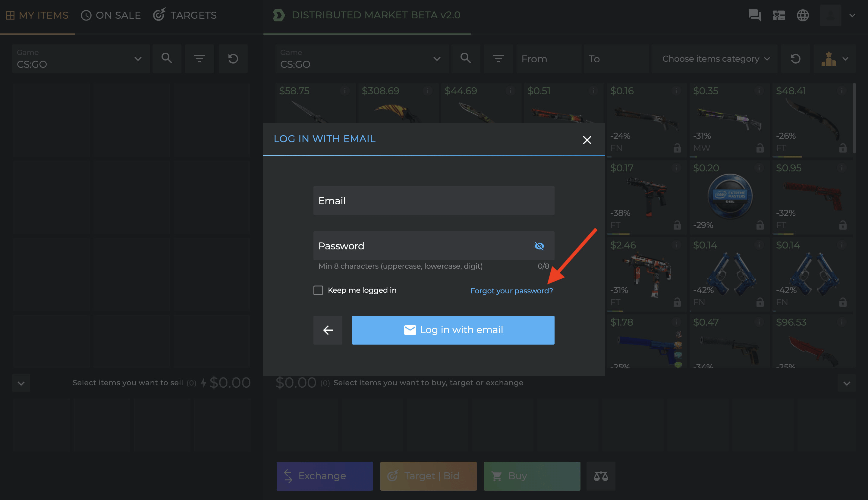Image resolution: width=868 pixels, height=500 pixels.
Task: Click the Log in with email button
Action: [x=453, y=330]
